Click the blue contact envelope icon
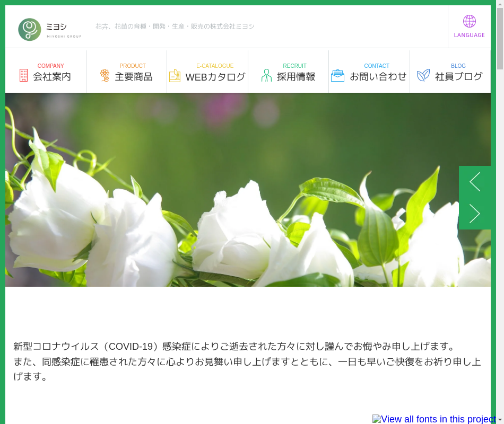The image size is (504, 424). (337, 75)
